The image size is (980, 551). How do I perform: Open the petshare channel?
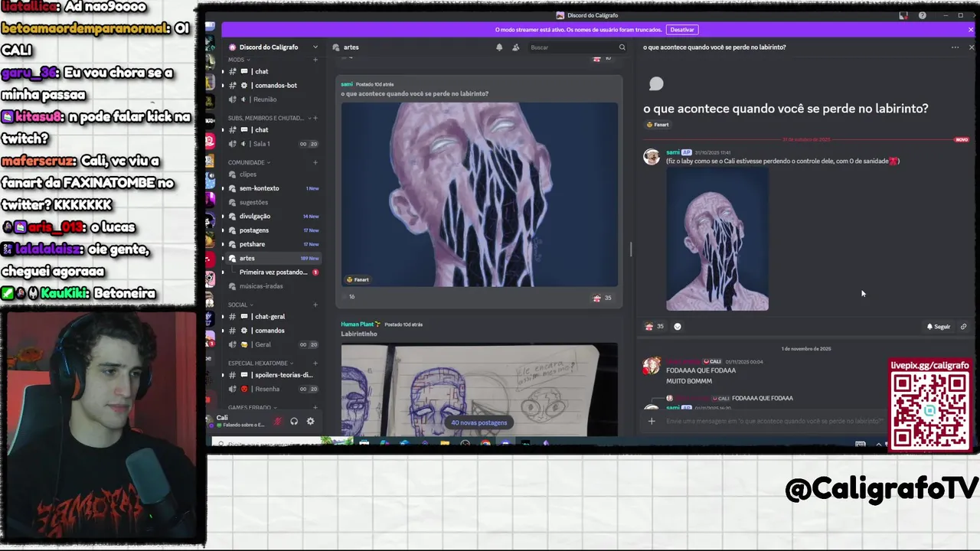(x=272, y=244)
